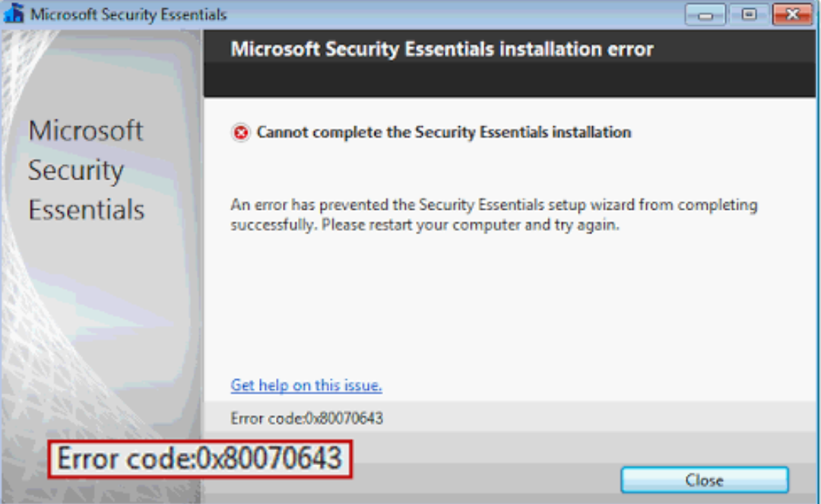Click the restore window icon
This screenshot has height=504, width=821.
pos(748,14)
